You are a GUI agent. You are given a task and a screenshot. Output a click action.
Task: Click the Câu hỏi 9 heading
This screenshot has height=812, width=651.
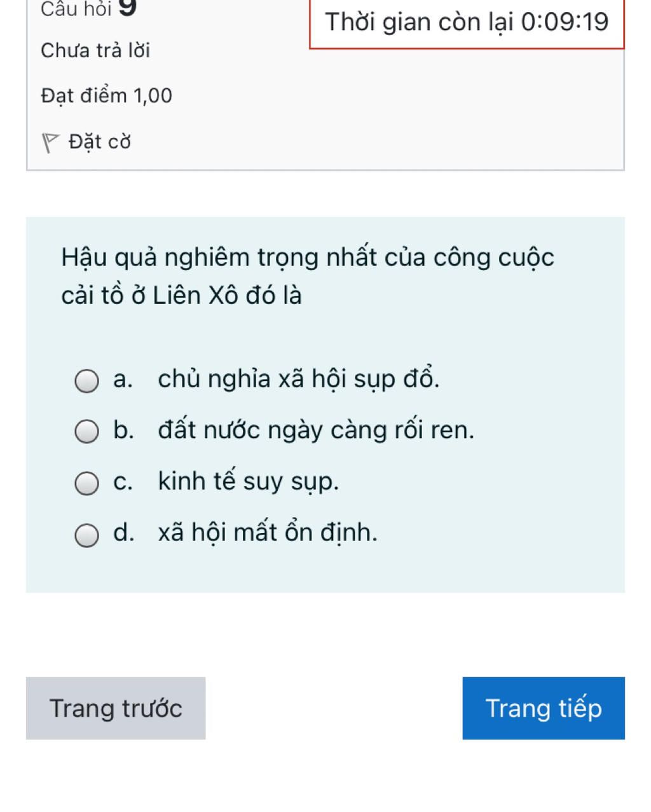(x=89, y=9)
